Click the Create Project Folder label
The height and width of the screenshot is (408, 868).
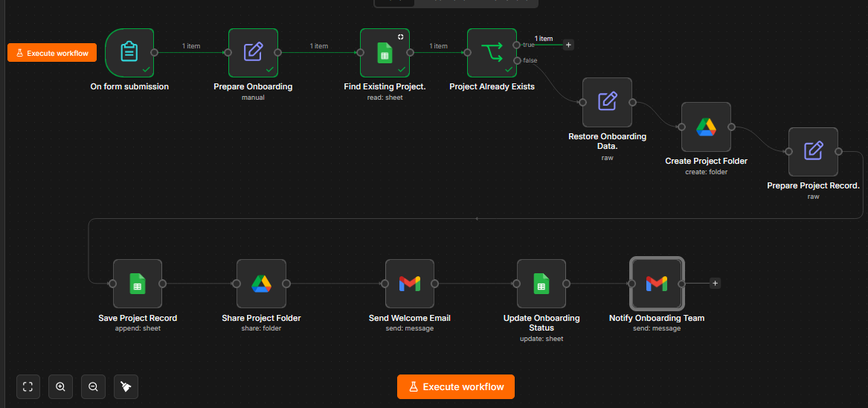click(707, 162)
